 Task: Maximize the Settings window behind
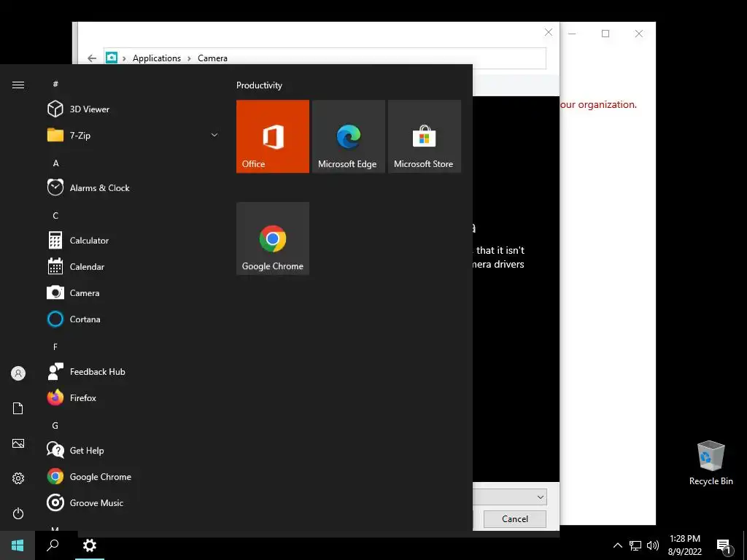point(605,34)
